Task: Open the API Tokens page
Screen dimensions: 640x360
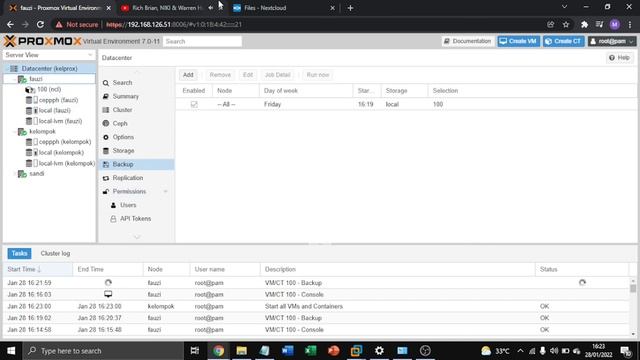Action: pyautogui.click(x=136, y=219)
